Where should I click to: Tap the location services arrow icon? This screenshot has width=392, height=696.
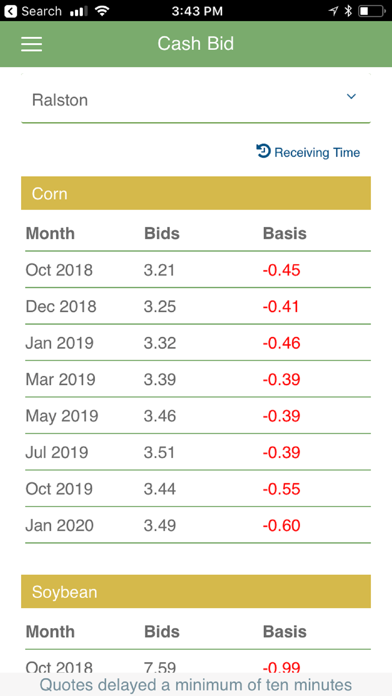click(x=333, y=11)
